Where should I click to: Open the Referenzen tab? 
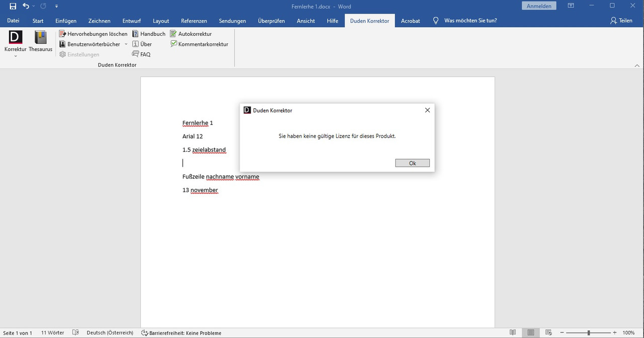[x=194, y=21]
